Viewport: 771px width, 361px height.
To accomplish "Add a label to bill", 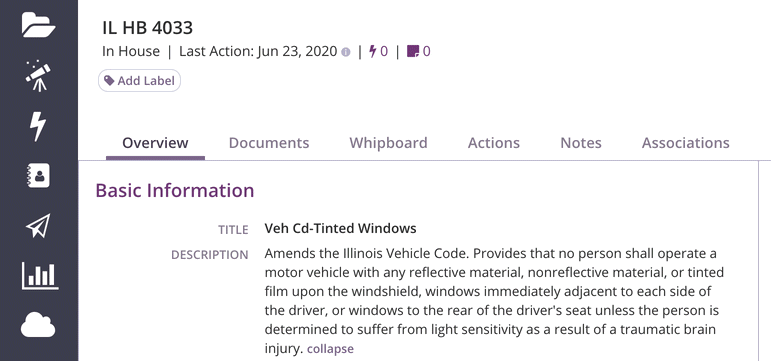I will [x=140, y=81].
